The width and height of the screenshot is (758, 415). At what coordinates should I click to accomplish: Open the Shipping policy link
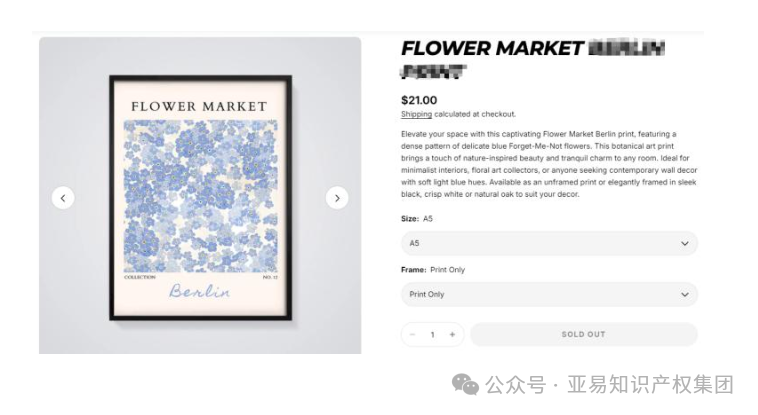[x=416, y=115]
